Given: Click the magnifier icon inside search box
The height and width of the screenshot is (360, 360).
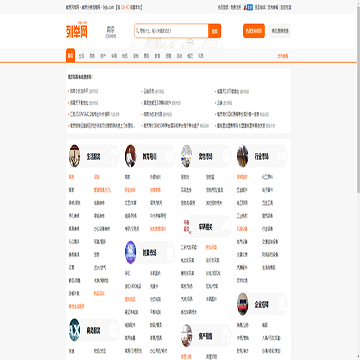Looking at the screenshot, I should pos(137,31).
